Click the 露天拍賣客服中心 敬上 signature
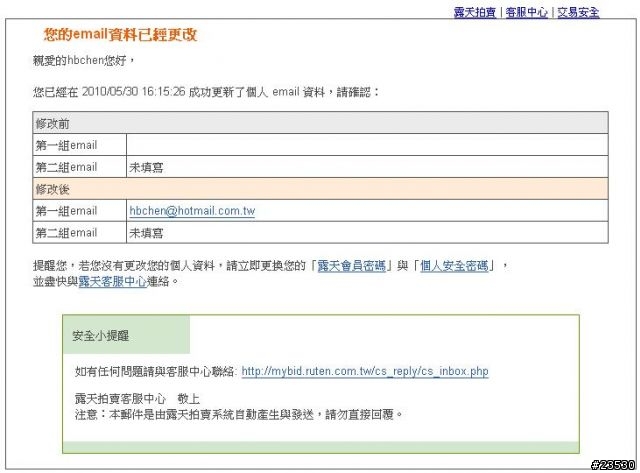Image resolution: width=640 pixels, height=473 pixels. click(137, 398)
